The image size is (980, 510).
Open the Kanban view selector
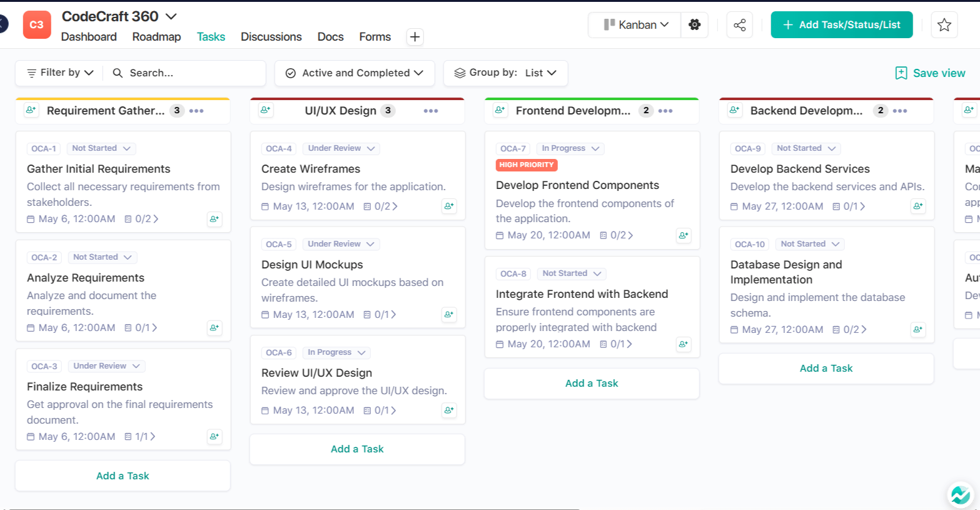click(x=634, y=24)
